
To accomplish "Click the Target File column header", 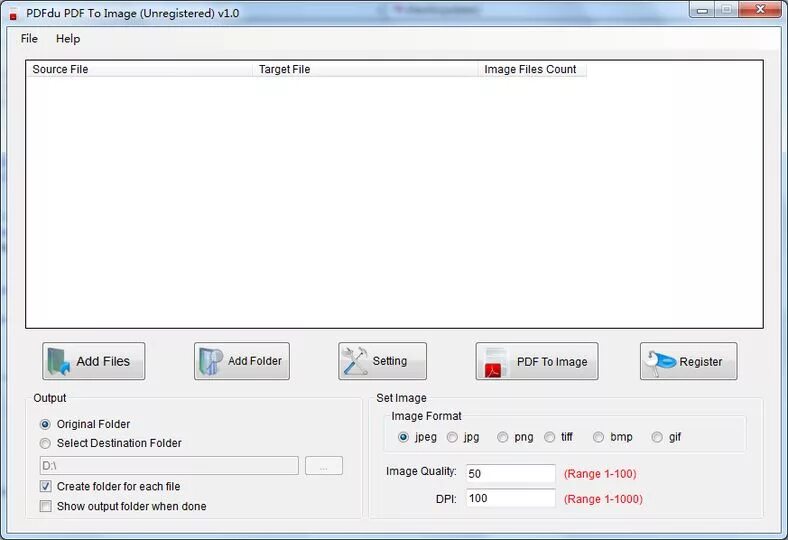I will point(365,69).
